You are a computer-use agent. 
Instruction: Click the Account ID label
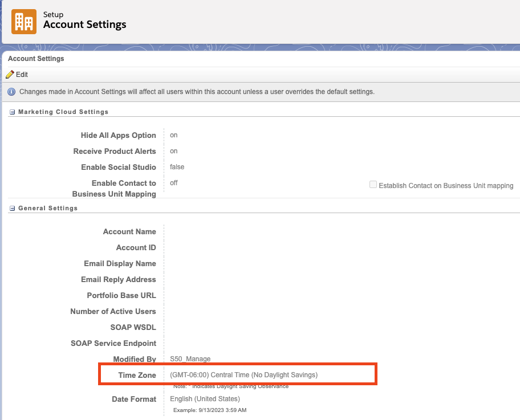(x=136, y=247)
